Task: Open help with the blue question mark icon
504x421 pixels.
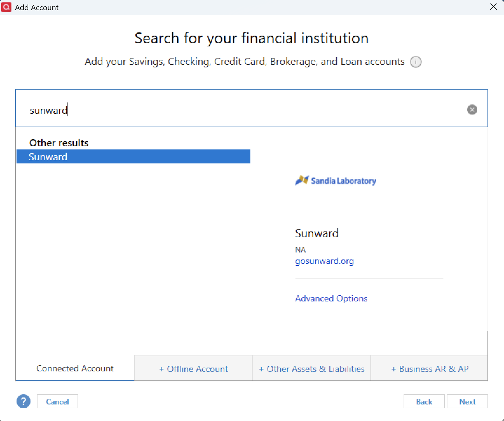Action: click(x=24, y=401)
